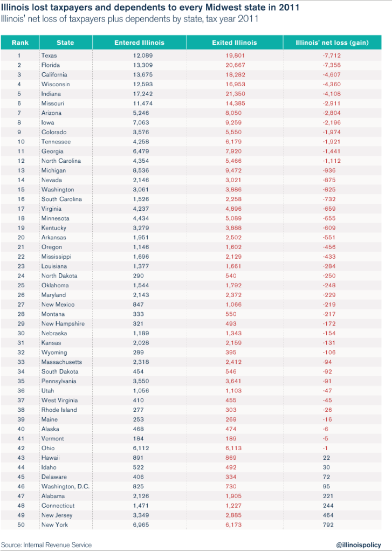Click the Rank column header
The width and height of the screenshot is (392, 552).
point(20,43)
